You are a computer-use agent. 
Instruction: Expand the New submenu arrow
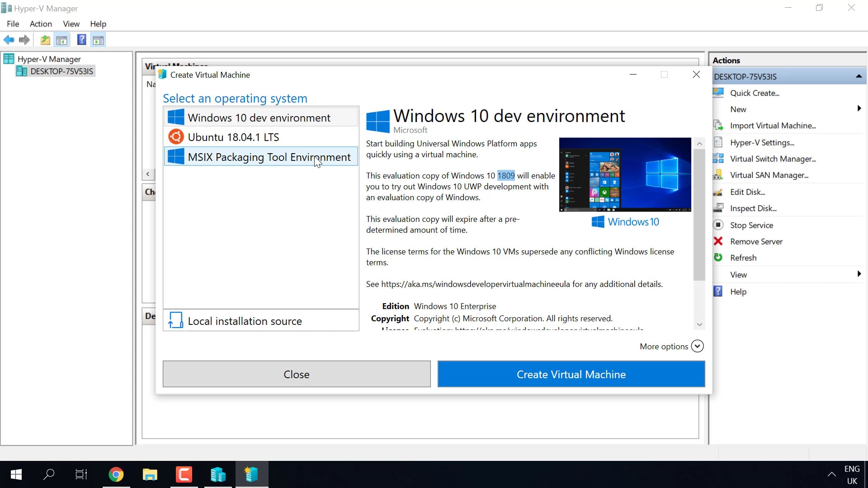tap(859, 108)
